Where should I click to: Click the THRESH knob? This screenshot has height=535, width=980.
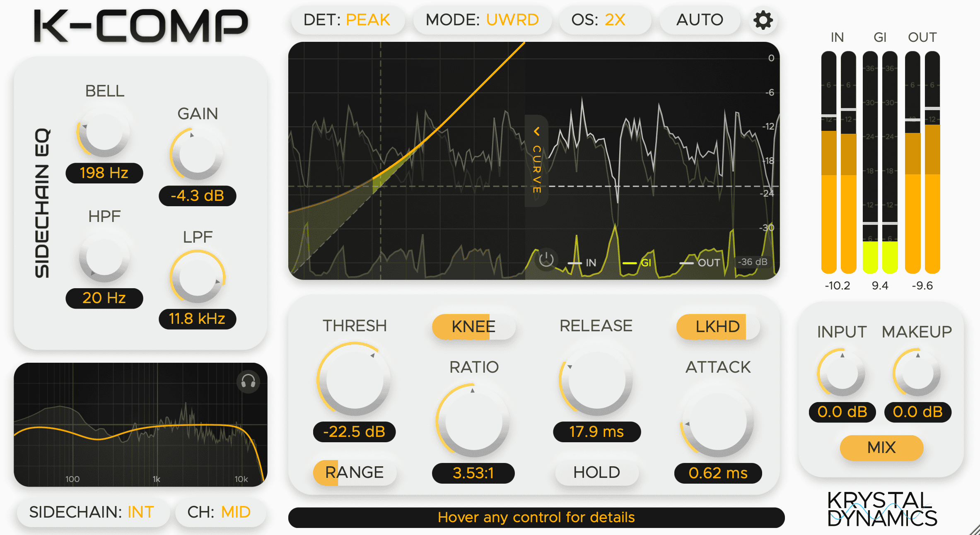(355, 379)
